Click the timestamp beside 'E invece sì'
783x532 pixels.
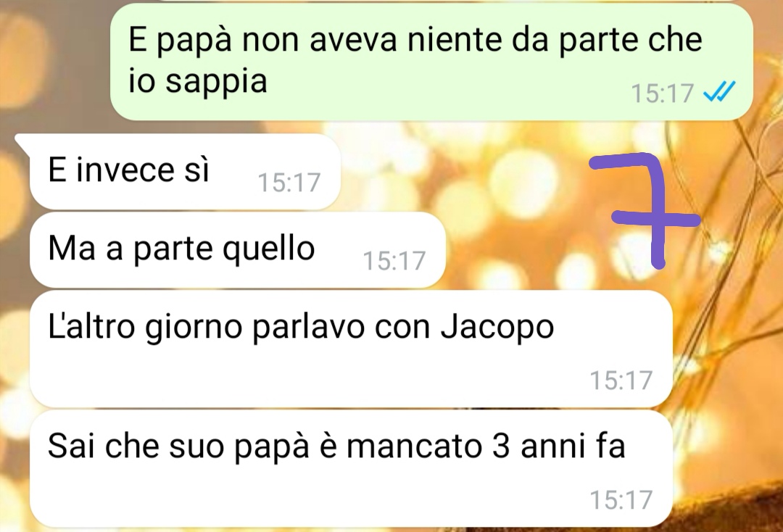289,182
